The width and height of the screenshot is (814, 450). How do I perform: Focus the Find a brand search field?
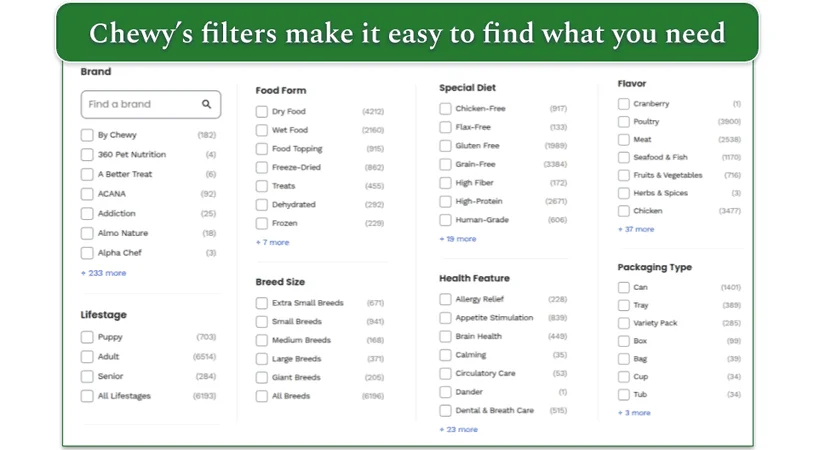point(151,104)
